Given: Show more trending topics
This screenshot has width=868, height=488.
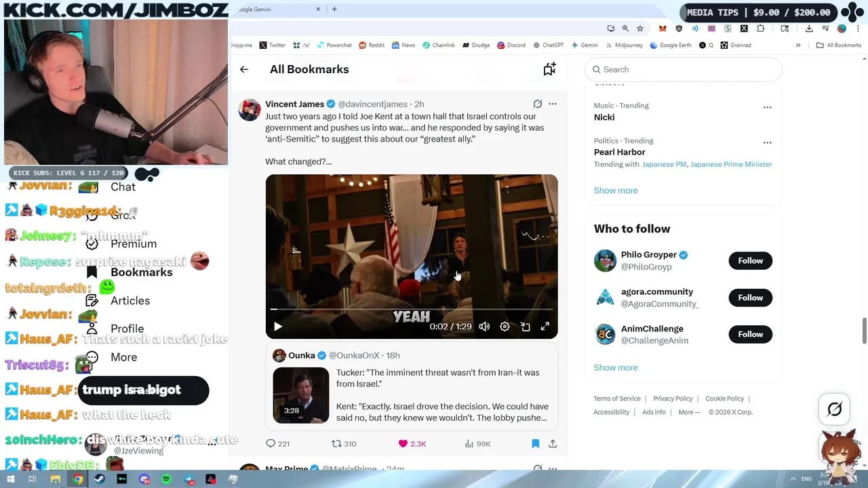Looking at the screenshot, I should pyautogui.click(x=616, y=190).
